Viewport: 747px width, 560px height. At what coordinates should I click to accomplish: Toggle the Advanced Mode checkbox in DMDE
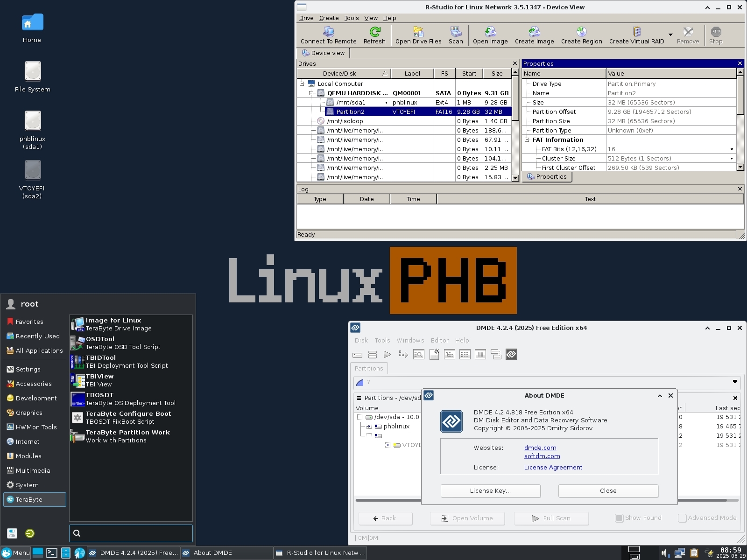(682, 518)
